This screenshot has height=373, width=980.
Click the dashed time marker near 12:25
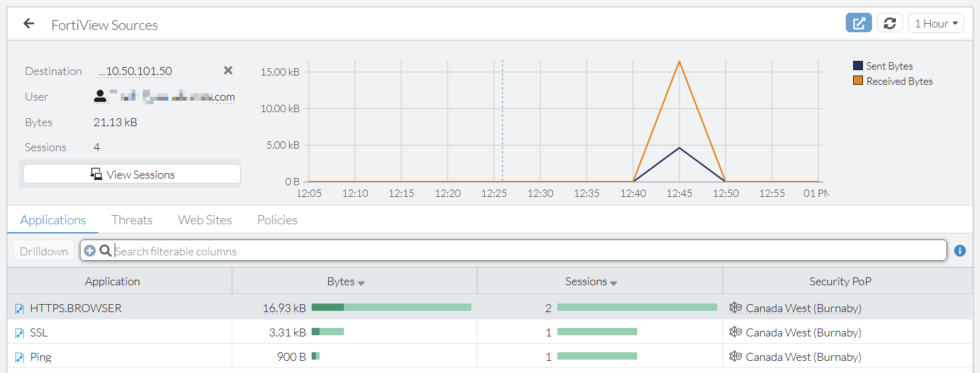pos(503,121)
